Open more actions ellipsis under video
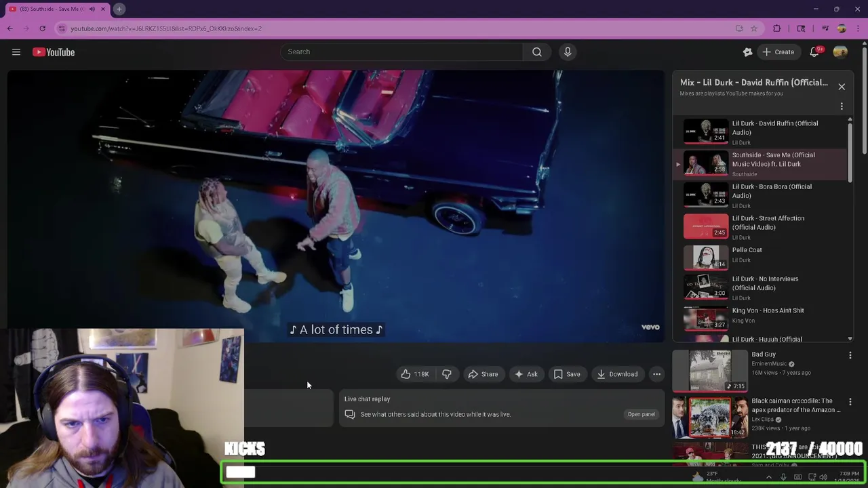 tap(656, 374)
